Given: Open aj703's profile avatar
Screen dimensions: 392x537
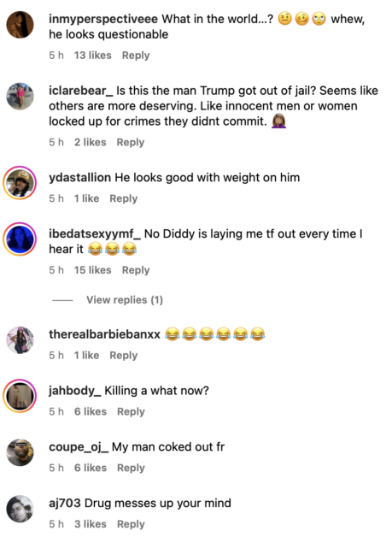Looking at the screenshot, I should (20, 509).
